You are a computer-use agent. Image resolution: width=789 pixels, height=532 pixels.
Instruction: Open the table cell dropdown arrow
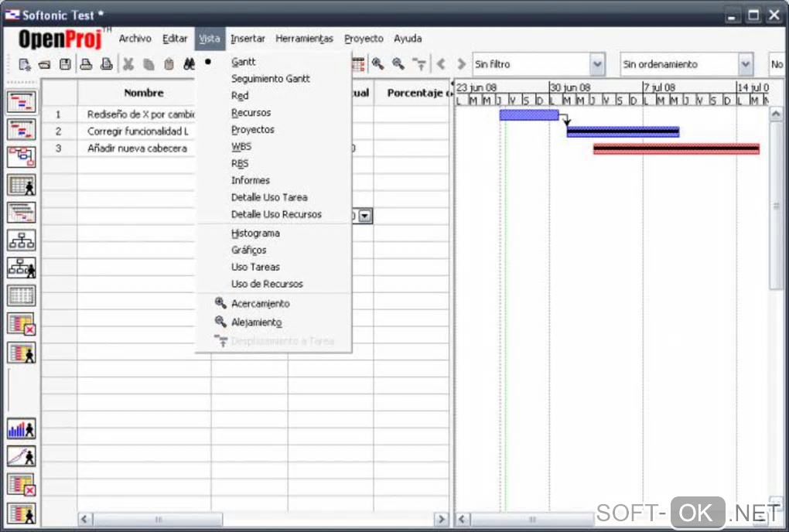click(x=365, y=217)
